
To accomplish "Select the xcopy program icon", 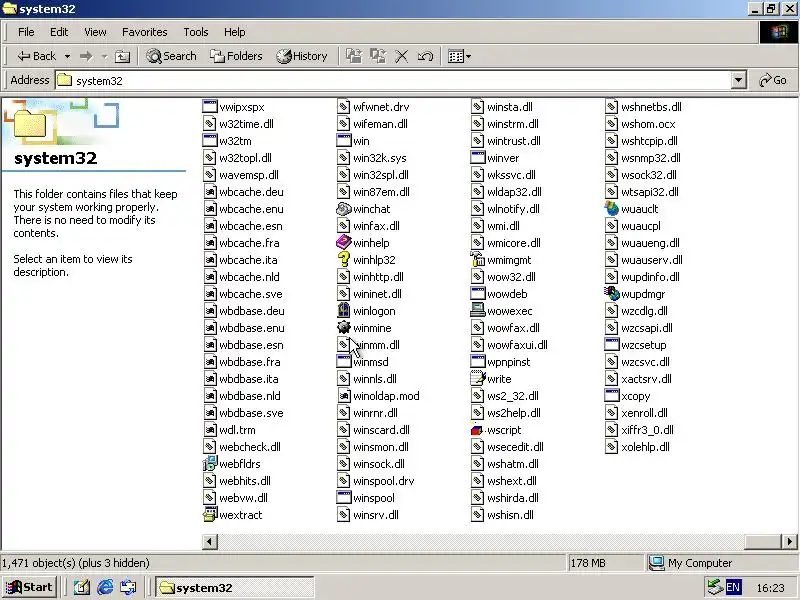I will click(x=612, y=396).
